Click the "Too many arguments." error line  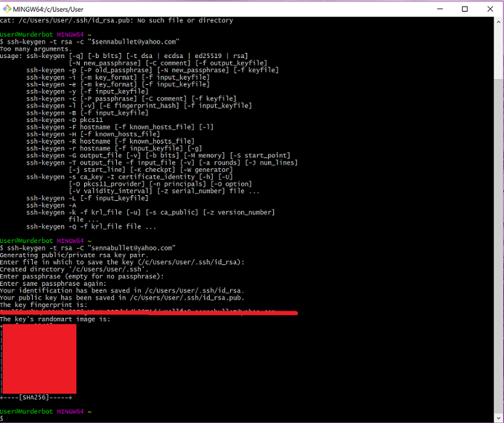click(35, 49)
